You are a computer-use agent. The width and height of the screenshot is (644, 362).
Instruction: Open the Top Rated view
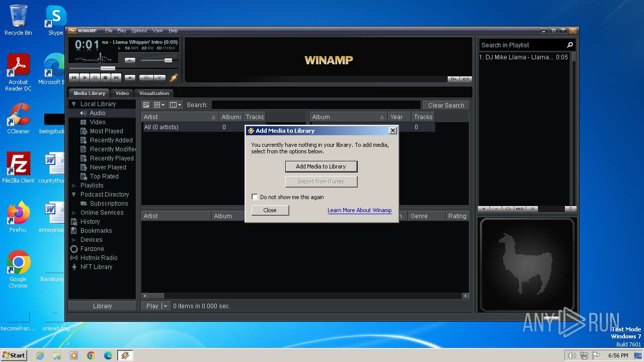pyautogui.click(x=104, y=176)
